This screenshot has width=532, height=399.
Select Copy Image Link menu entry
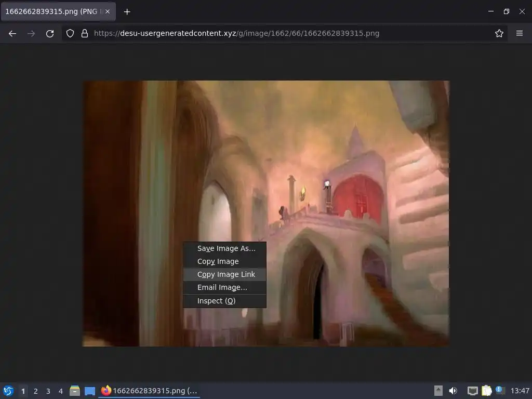coord(224,274)
